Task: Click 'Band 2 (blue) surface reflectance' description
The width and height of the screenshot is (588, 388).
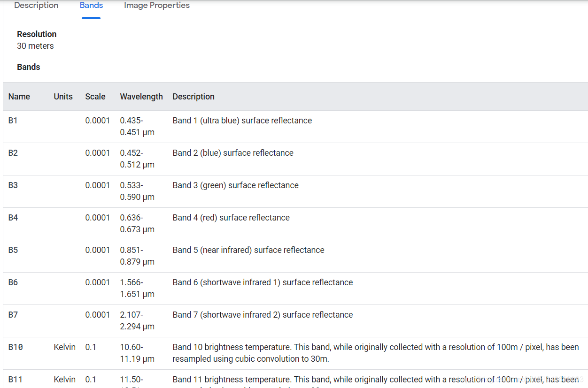Action: point(233,153)
